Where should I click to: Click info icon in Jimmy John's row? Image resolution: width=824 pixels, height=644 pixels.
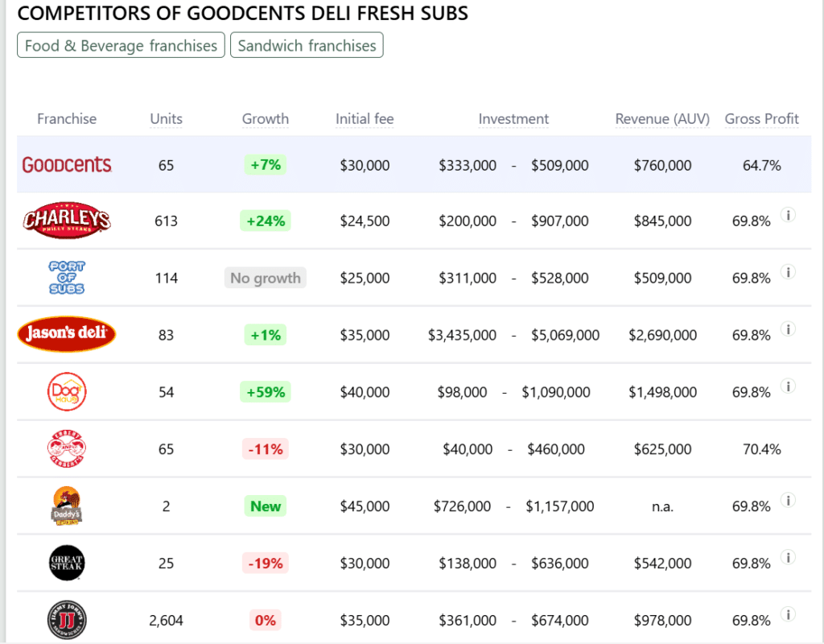click(788, 614)
